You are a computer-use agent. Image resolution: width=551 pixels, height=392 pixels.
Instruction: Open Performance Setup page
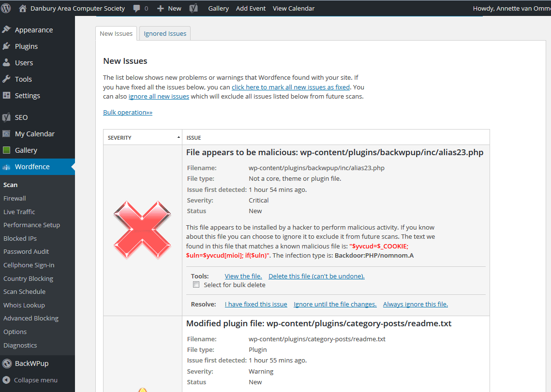[31, 225]
